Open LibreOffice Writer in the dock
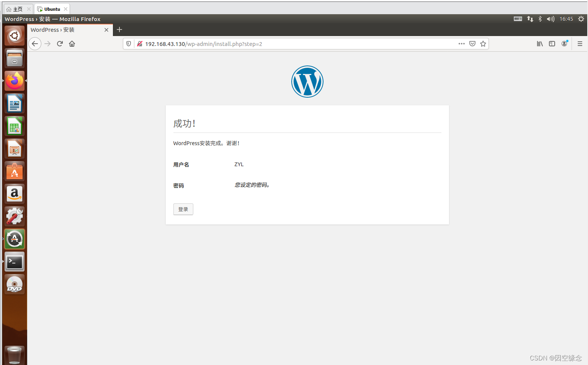Screen dimensions: 588x365 click(x=14, y=103)
